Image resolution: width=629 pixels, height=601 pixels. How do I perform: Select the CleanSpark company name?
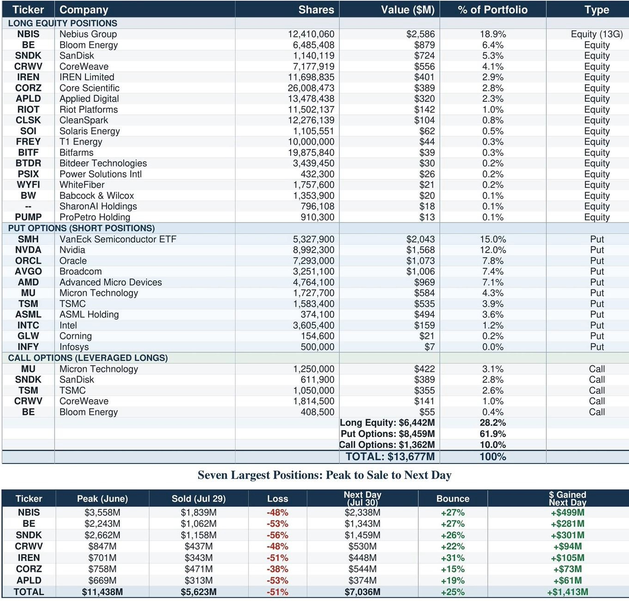[84, 120]
